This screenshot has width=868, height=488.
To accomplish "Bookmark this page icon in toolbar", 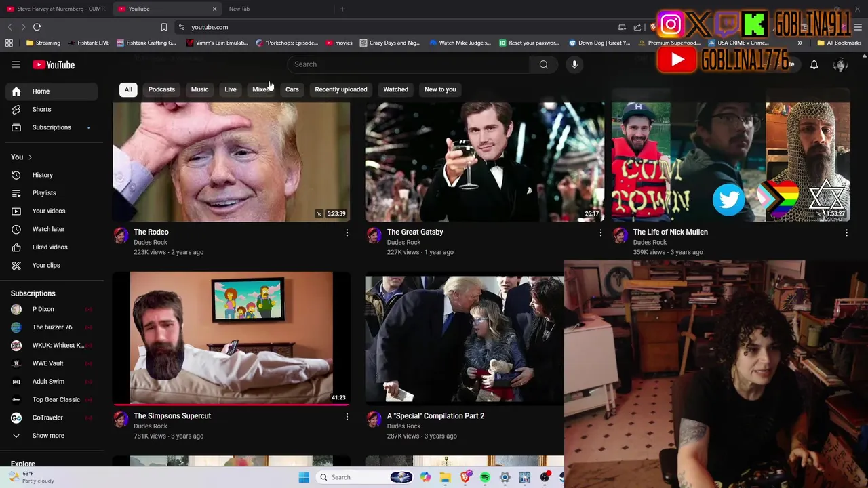I will [x=163, y=27].
